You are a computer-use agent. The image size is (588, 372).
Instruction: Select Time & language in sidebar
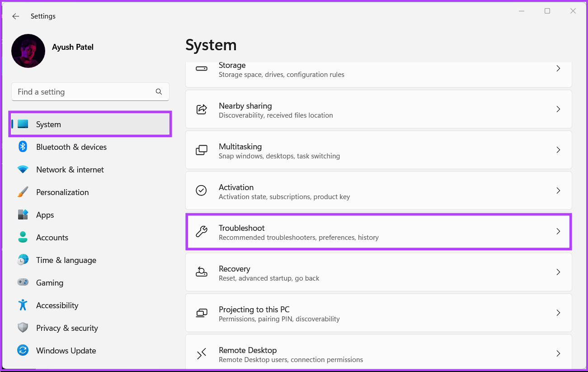coord(66,260)
